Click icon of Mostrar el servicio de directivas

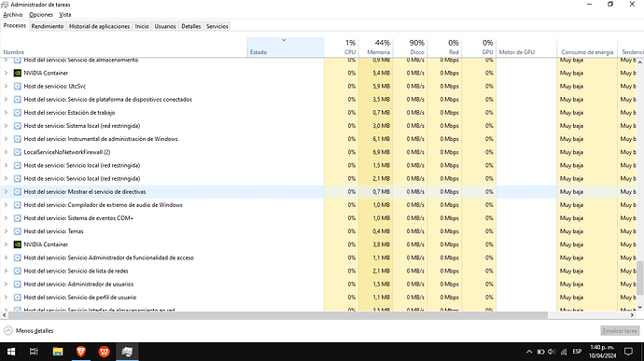tap(17, 192)
